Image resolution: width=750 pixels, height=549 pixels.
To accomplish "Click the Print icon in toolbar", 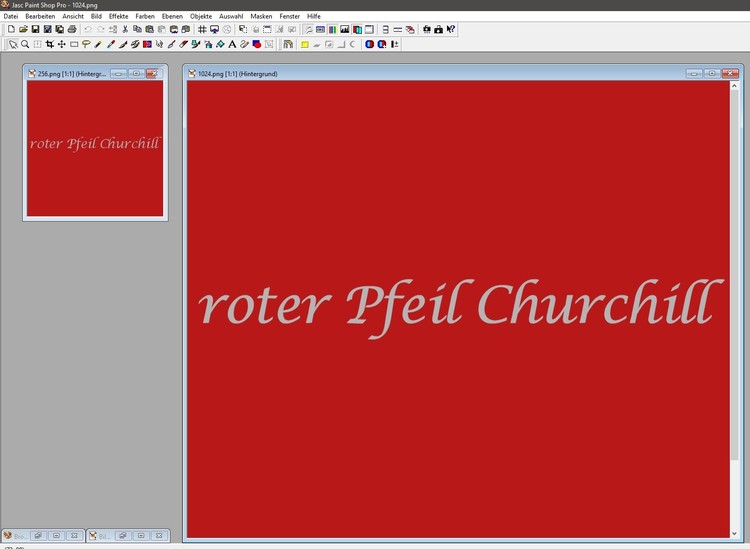I will tap(72, 30).
